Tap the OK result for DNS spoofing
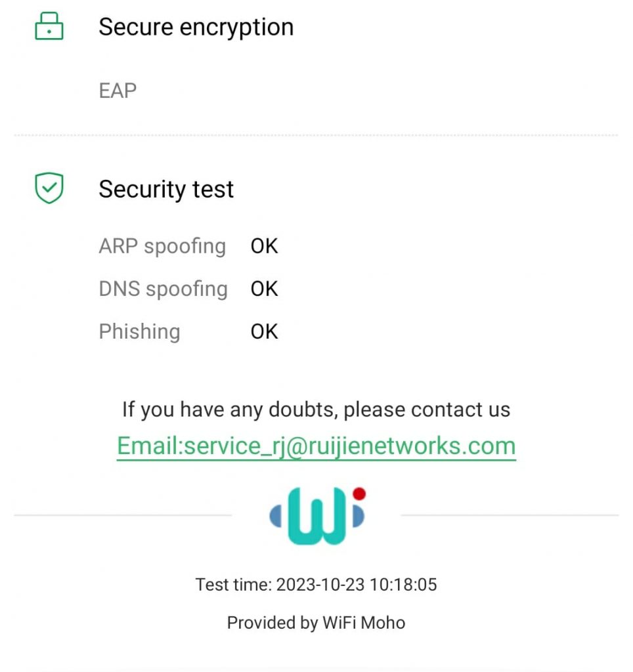Image resolution: width=633 pixels, height=672 pixels. coord(265,289)
